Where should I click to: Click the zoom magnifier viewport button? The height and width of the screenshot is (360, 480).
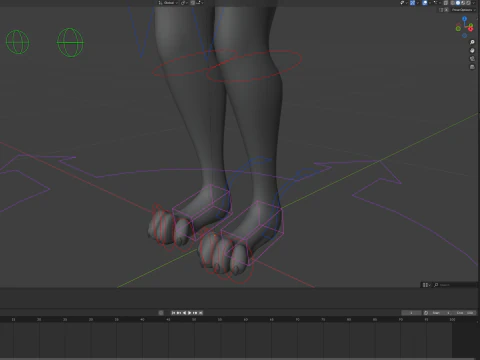point(472,42)
